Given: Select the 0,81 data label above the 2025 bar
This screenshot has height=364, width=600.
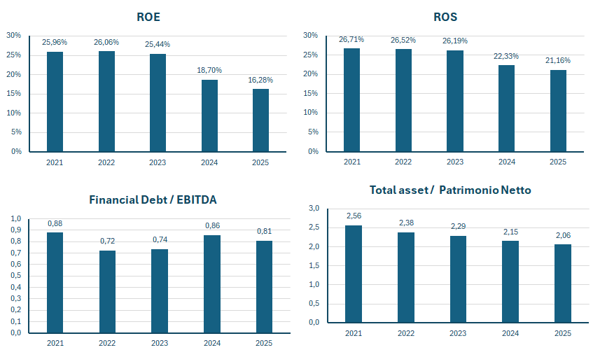Looking at the screenshot, I should (x=264, y=231).
